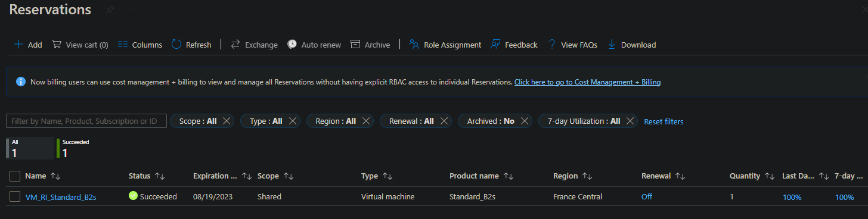The width and height of the screenshot is (868, 219).
Task: Sort by Name column arrows
Action: click(x=56, y=176)
